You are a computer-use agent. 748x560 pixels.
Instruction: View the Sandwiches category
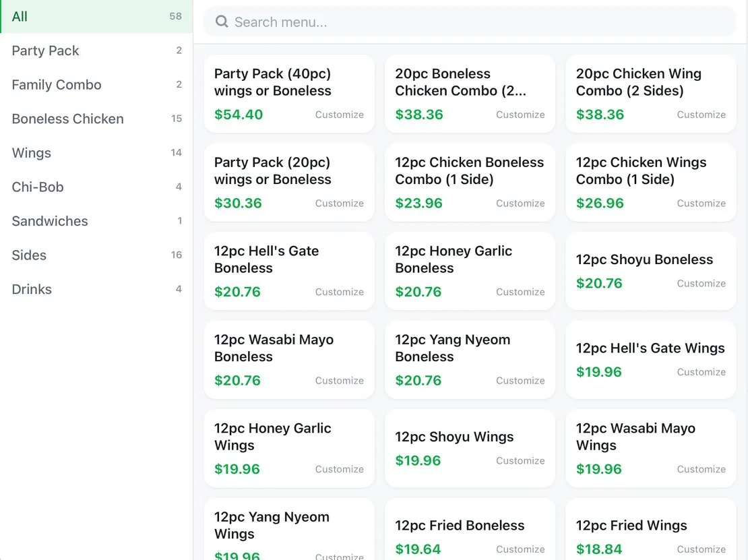tap(96, 221)
